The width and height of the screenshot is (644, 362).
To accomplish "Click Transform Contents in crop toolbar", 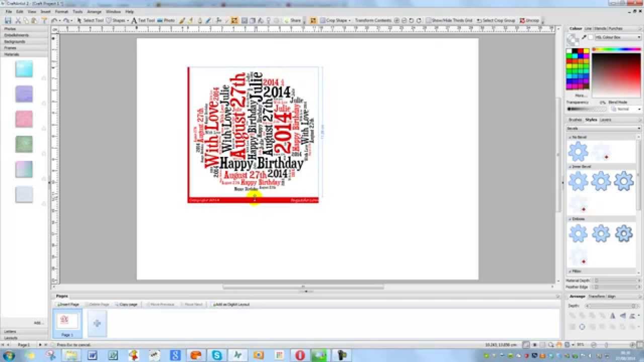I will click(x=373, y=21).
